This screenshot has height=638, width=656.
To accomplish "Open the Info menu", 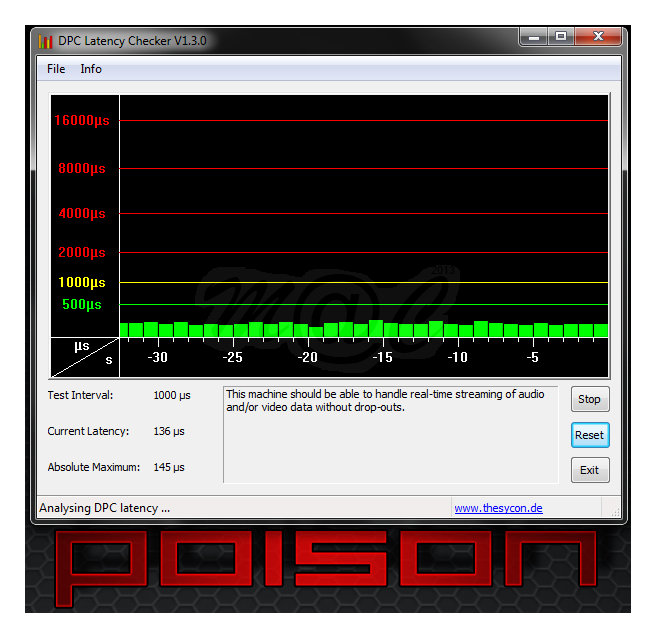I will point(91,69).
